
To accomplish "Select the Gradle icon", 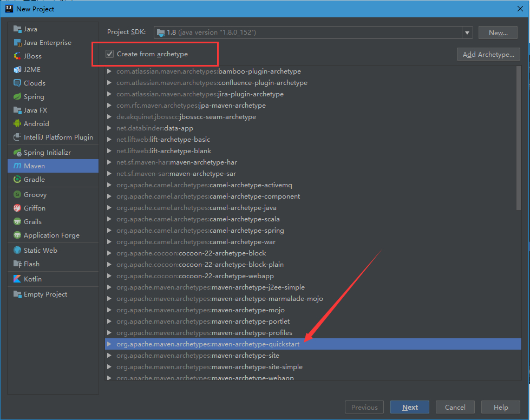I will [x=17, y=180].
